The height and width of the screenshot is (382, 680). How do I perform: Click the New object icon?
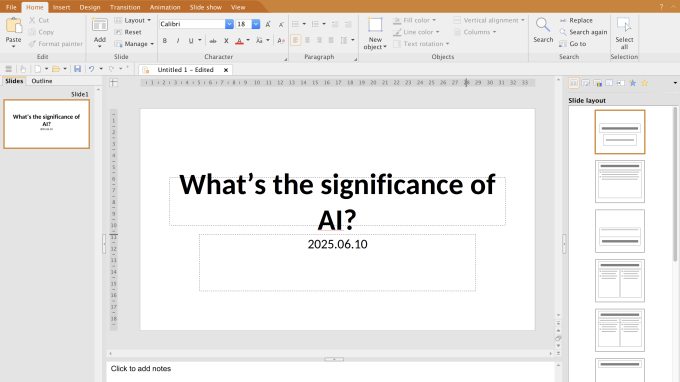click(x=375, y=25)
